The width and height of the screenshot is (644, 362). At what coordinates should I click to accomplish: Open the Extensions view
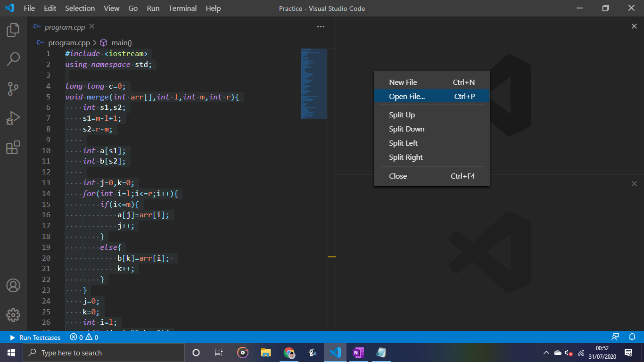pos(13,148)
